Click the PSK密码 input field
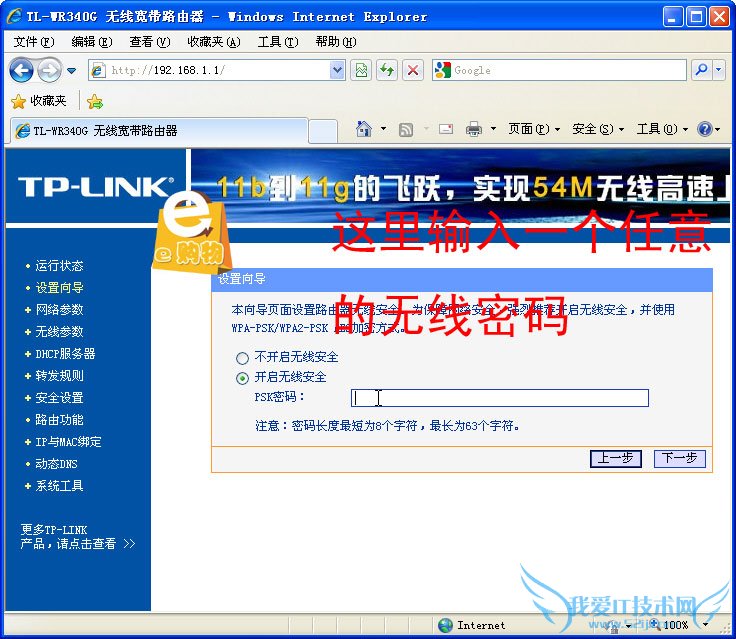 (500, 398)
